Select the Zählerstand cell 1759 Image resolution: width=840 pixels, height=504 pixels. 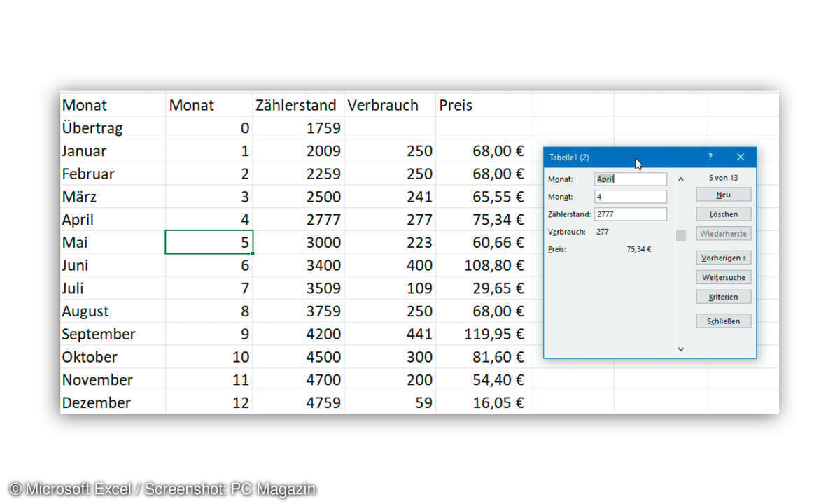click(x=299, y=128)
